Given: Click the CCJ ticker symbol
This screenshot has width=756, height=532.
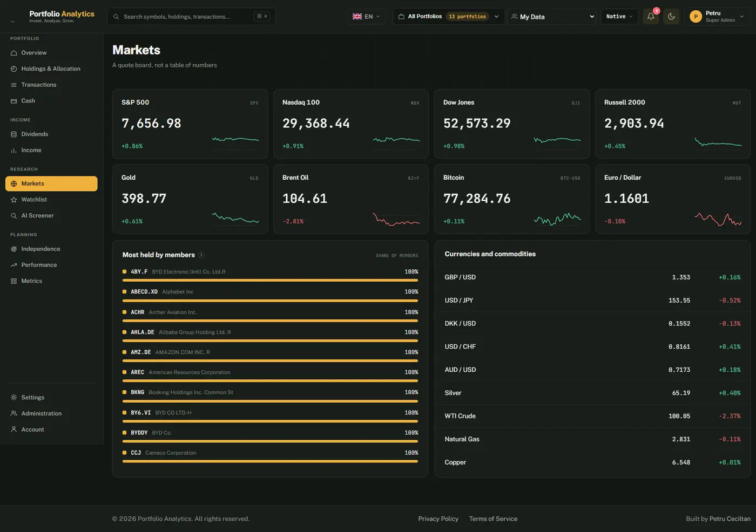Looking at the screenshot, I should point(136,453).
